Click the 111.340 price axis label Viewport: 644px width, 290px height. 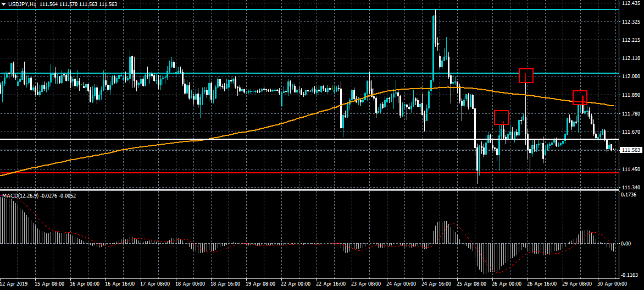pyautogui.click(x=632, y=188)
